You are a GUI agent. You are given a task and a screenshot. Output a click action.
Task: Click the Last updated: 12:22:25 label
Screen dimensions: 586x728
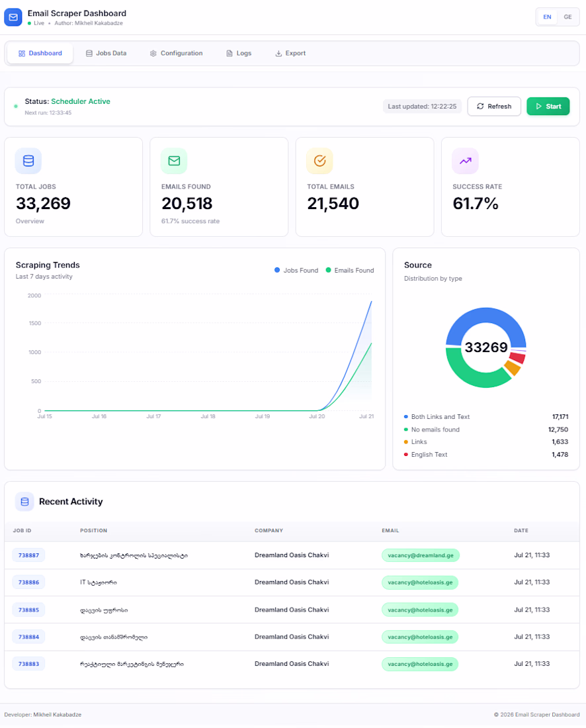(422, 107)
